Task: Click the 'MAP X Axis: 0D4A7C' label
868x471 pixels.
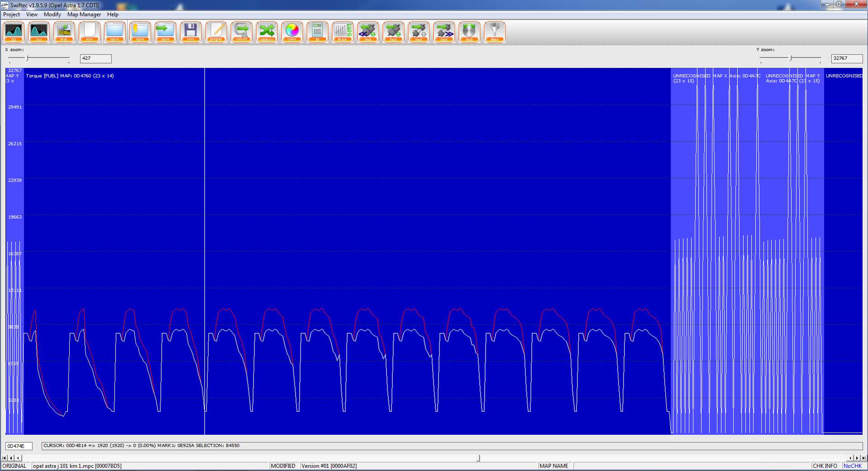Action: pos(736,76)
